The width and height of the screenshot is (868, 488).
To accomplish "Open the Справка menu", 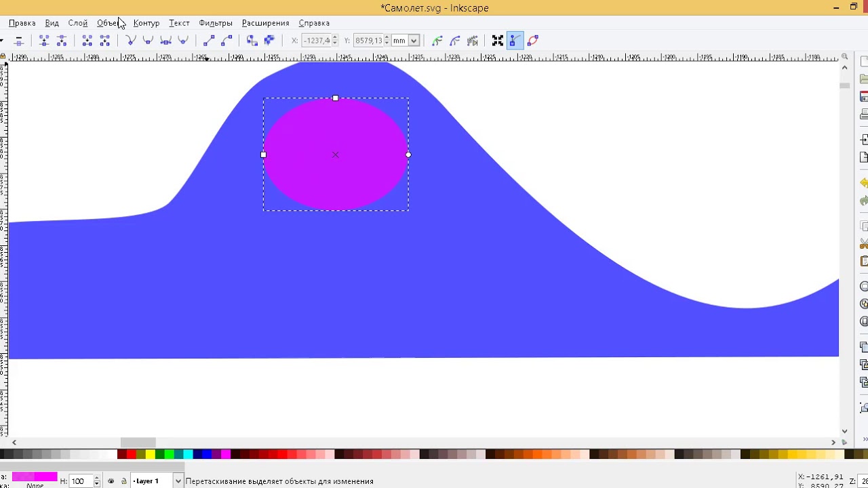I will (x=314, y=23).
